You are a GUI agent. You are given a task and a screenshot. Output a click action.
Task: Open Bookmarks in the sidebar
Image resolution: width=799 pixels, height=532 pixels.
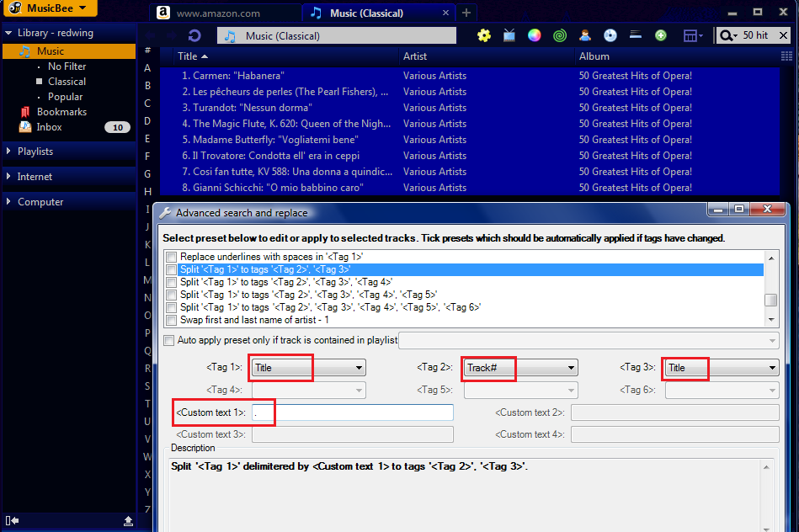(61, 112)
